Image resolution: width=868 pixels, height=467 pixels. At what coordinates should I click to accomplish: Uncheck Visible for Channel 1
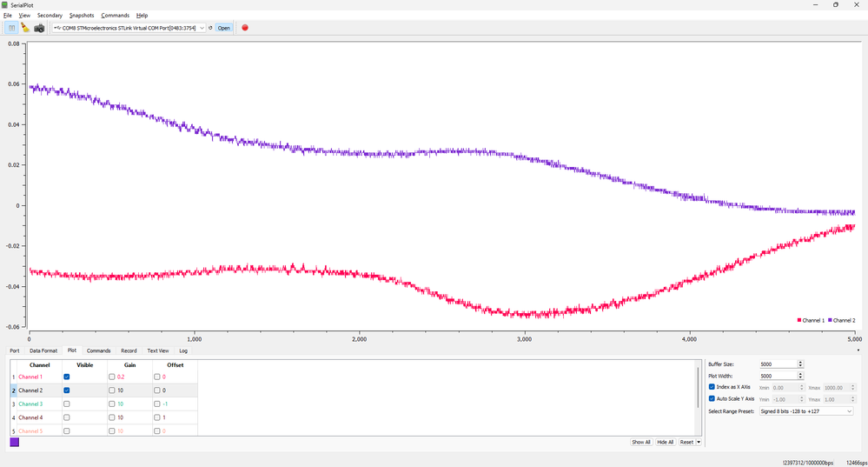(66, 377)
